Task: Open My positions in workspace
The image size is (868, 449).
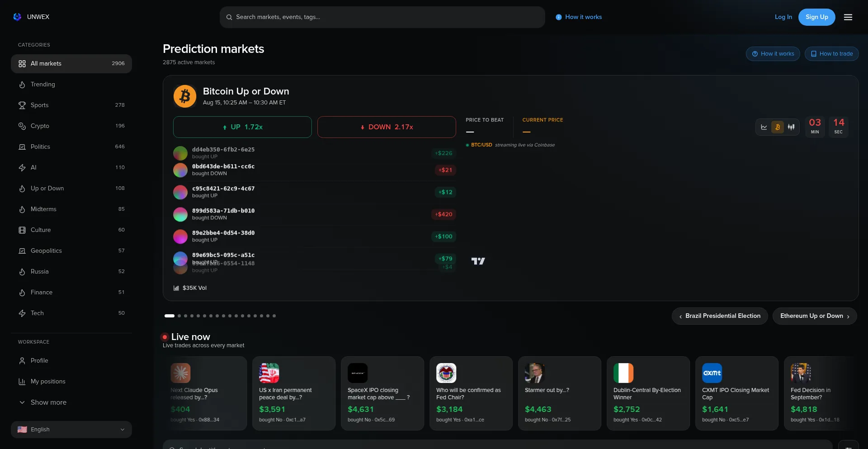Action: coord(71,382)
